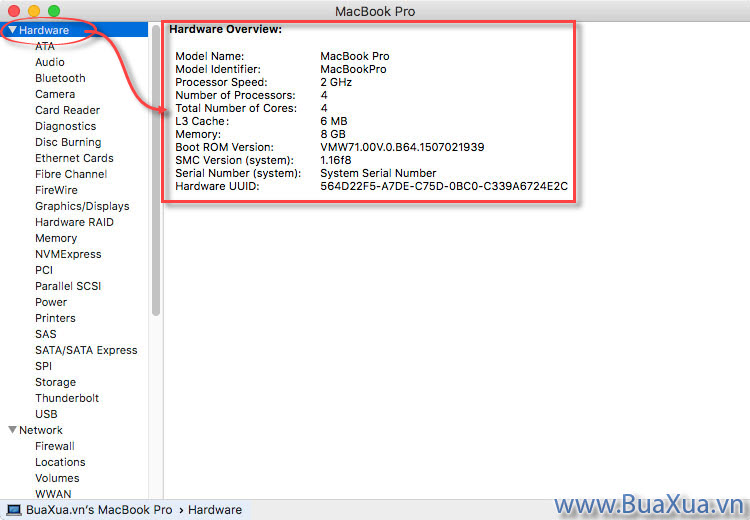
Task: Click the Model Name label
Action: (x=210, y=56)
